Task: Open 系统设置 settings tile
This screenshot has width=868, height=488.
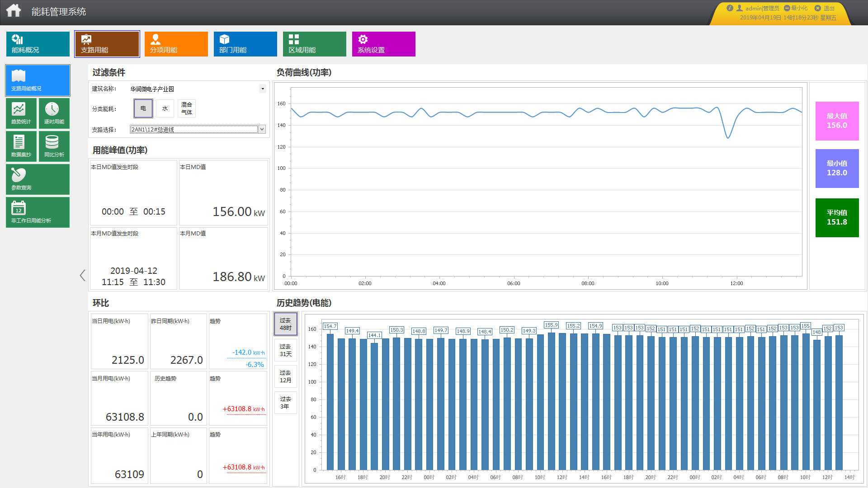Action: coord(384,44)
